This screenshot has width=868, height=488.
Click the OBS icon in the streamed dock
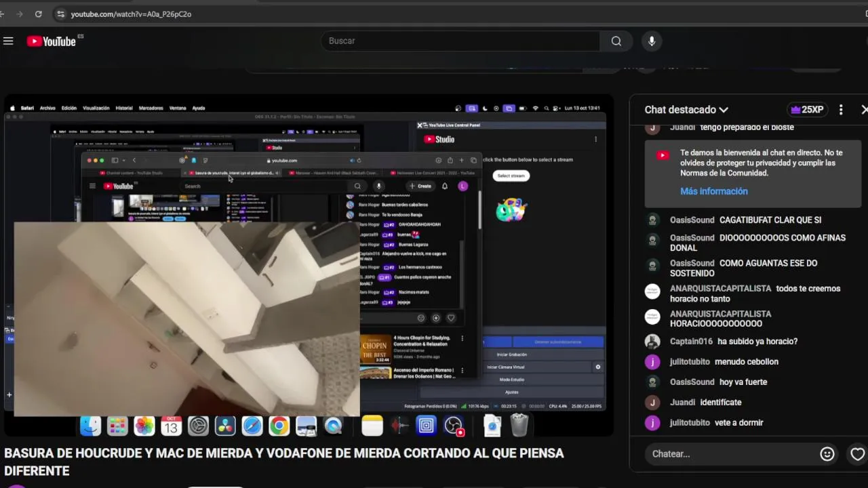(453, 426)
